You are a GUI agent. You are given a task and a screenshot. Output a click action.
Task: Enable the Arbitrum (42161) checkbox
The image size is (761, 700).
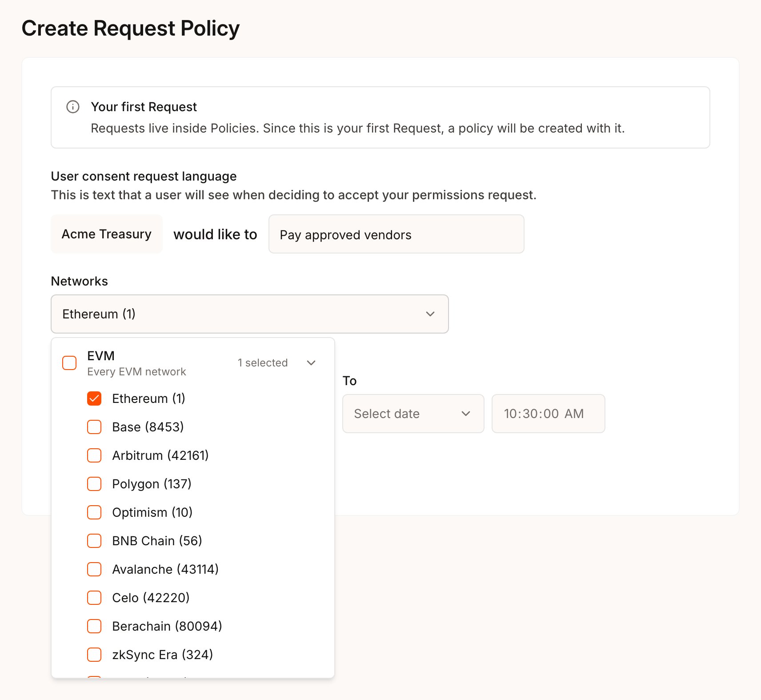94,455
